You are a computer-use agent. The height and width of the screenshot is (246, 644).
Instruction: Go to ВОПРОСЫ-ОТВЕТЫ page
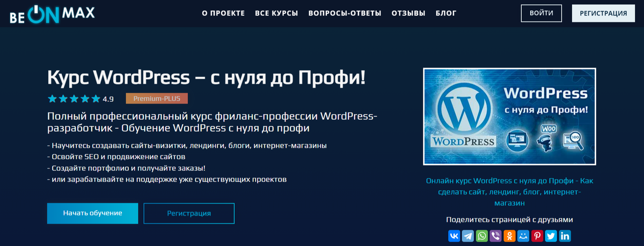[x=345, y=13]
